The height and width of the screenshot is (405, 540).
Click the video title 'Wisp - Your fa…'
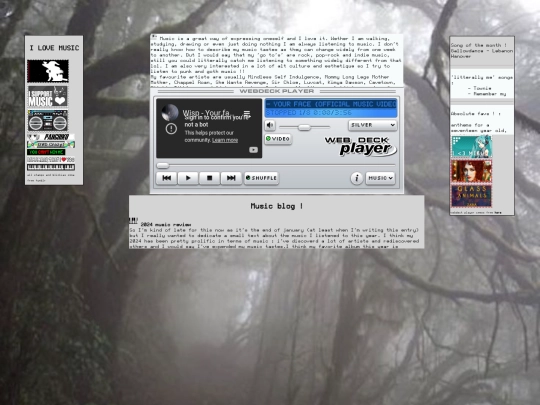coord(206,113)
